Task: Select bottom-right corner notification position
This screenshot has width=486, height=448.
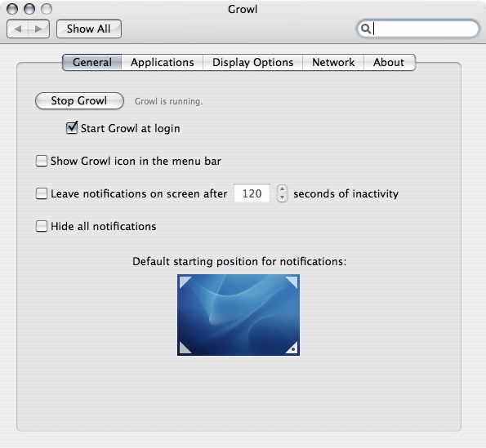Action: pos(292,348)
